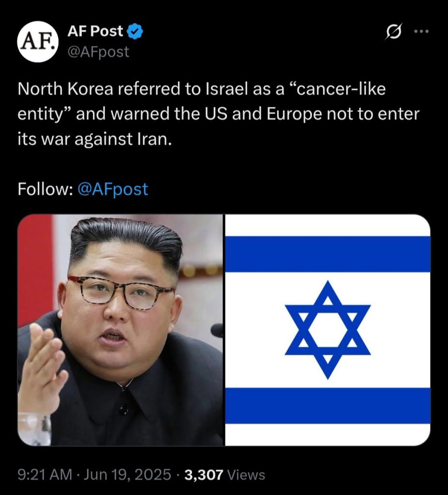Click the AF Post display name
Screen dimensions: 448x495
(x=95, y=31)
